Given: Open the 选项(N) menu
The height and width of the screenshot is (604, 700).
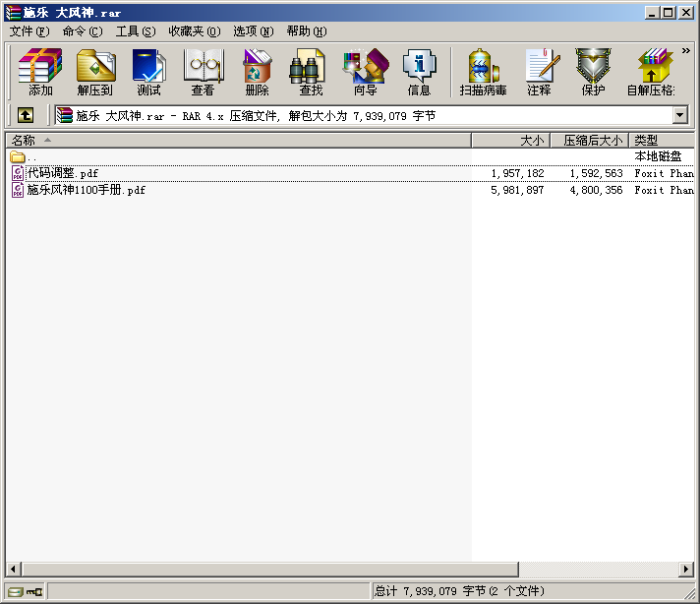Looking at the screenshot, I should (253, 31).
